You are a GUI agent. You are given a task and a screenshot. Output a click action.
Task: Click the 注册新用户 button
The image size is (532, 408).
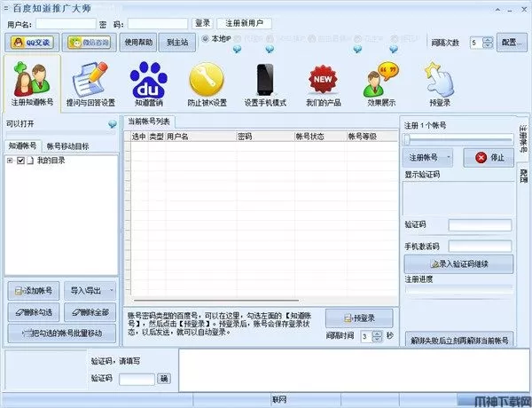[244, 23]
